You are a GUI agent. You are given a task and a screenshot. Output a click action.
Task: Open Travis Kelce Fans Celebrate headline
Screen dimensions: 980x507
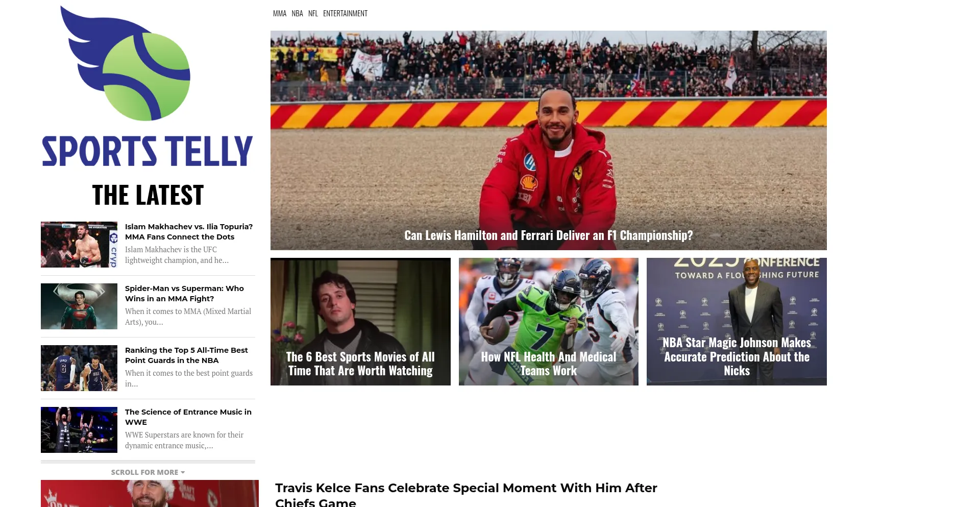[466, 494]
